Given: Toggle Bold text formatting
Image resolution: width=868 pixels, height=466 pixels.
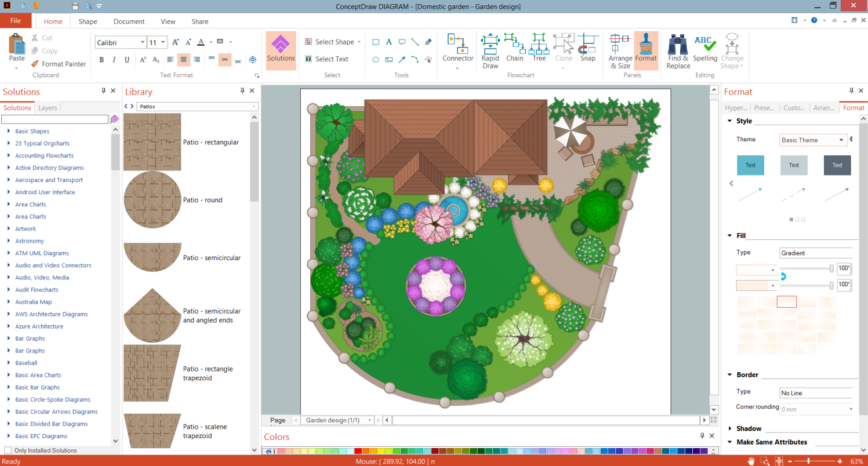Looking at the screenshot, I should [x=101, y=60].
